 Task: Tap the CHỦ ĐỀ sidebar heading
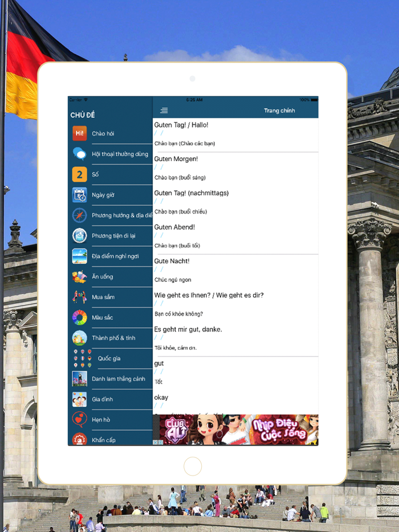[x=83, y=115]
